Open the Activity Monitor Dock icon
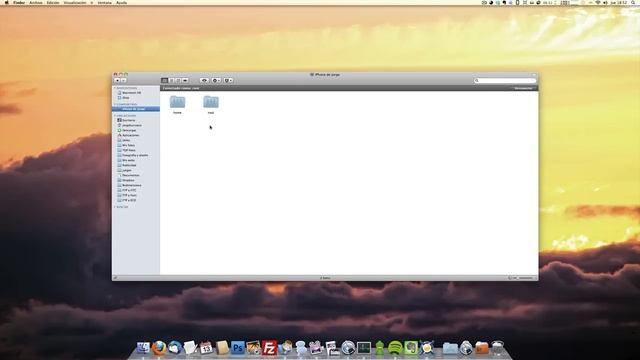 click(x=364, y=348)
